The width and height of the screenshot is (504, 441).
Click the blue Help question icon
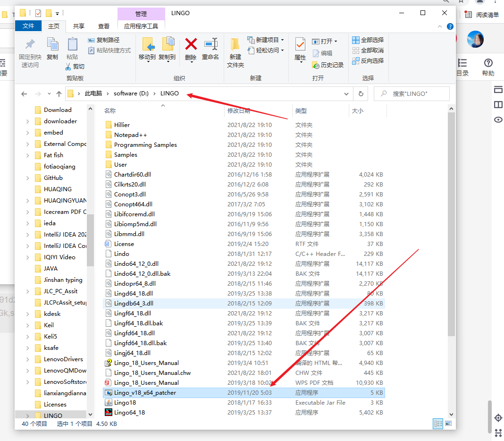pos(450,26)
